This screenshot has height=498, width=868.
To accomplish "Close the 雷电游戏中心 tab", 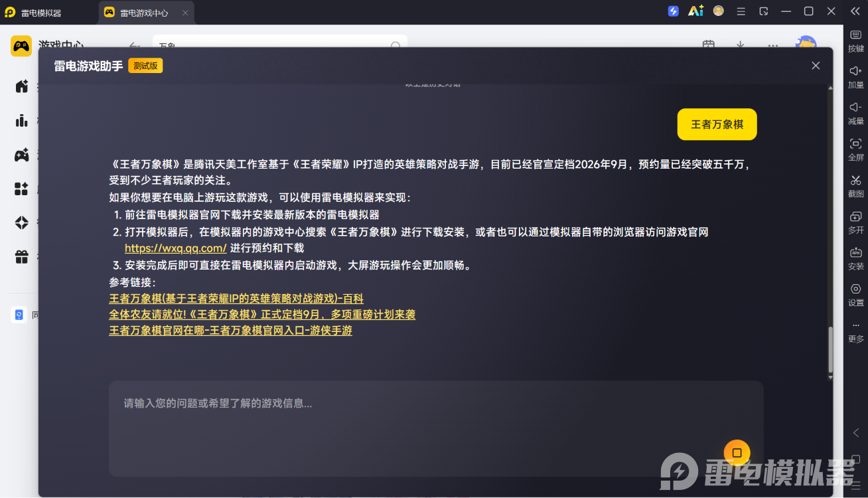I will (185, 13).
